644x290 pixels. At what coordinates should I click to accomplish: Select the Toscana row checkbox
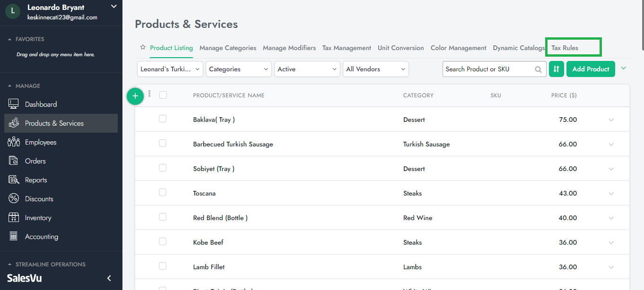[x=163, y=193]
